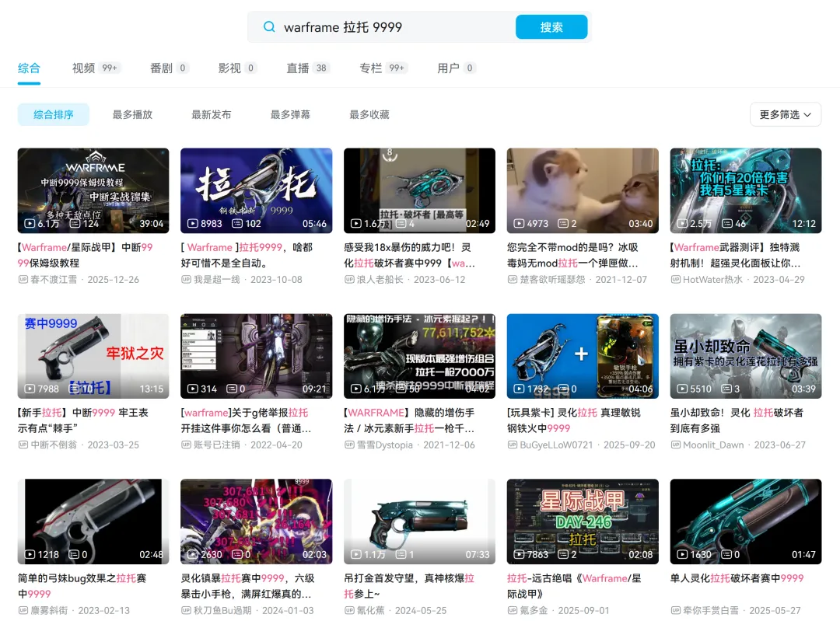Viewport: 840px width, 621px height.
Task: Click play-count icon on the 8983 thumbnail
Action: [192, 223]
